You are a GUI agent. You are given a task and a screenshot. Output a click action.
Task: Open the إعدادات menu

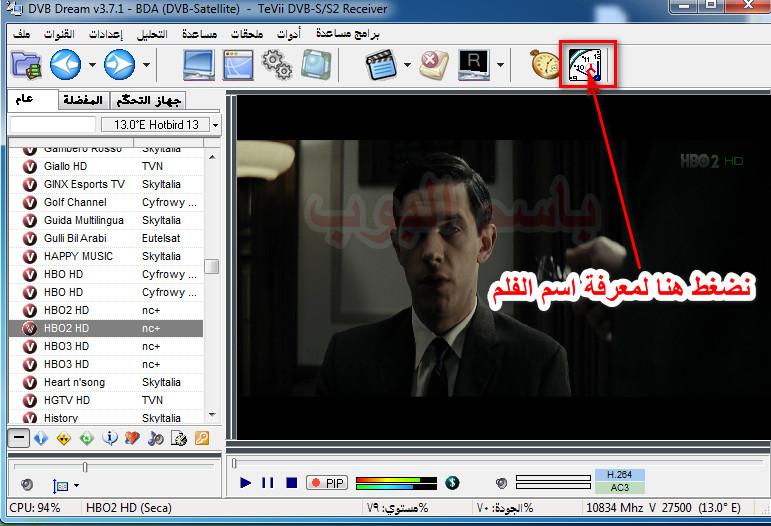pyautogui.click(x=106, y=34)
